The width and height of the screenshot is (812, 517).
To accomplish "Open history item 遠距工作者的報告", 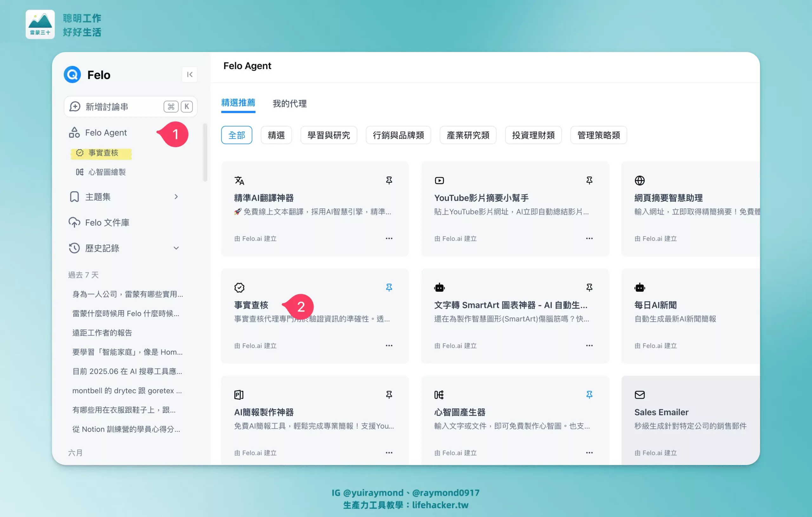I will coord(102,332).
